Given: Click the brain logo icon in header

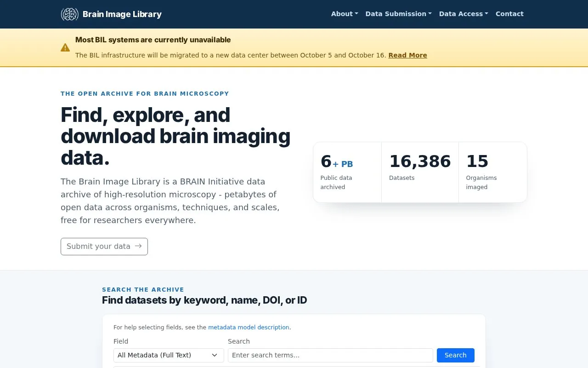Looking at the screenshot, I should point(70,14).
